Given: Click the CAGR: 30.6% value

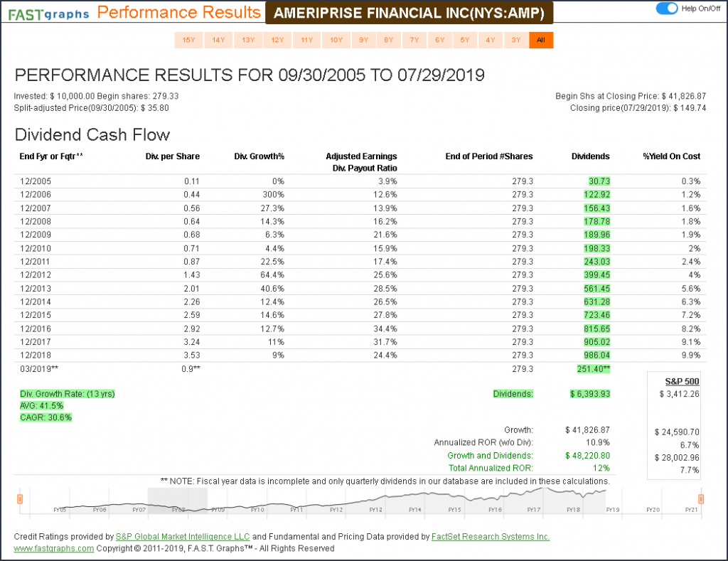Looking at the screenshot, I should [45, 417].
